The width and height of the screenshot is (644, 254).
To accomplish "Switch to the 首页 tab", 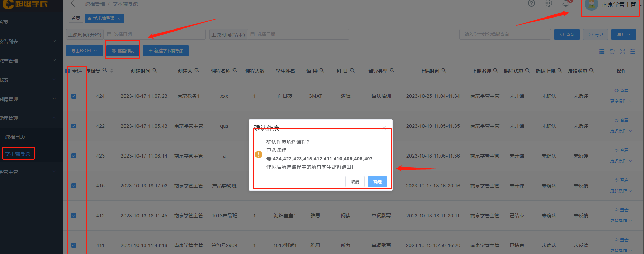I will coord(76,19).
